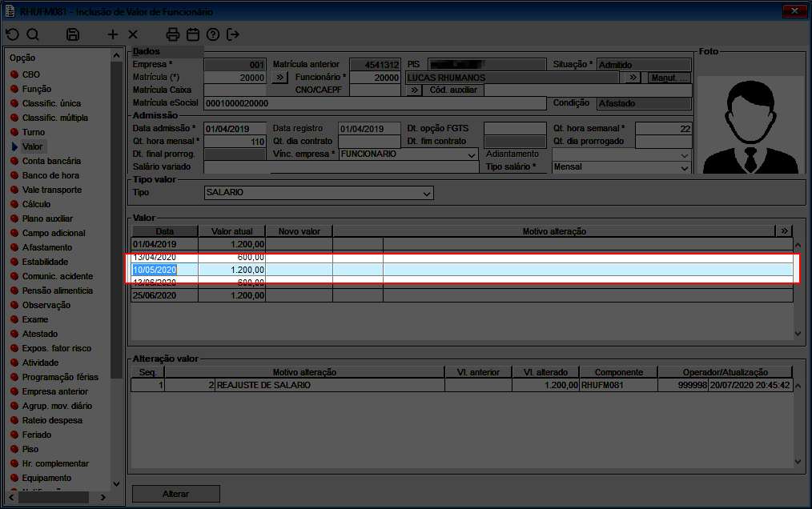Open the Tipo salário Mensal dropdown
Viewport: 812px width, 509px height.
click(x=621, y=167)
